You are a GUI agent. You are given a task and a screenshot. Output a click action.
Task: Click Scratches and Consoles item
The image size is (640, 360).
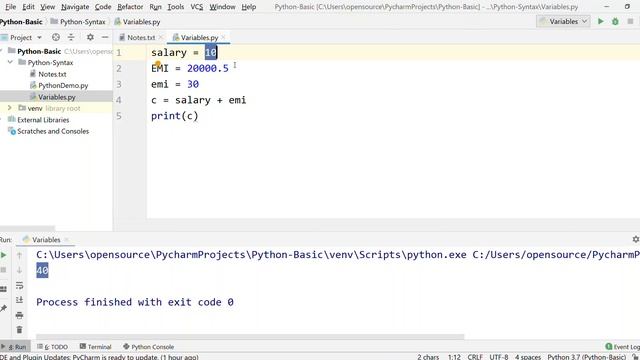click(x=53, y=131)
